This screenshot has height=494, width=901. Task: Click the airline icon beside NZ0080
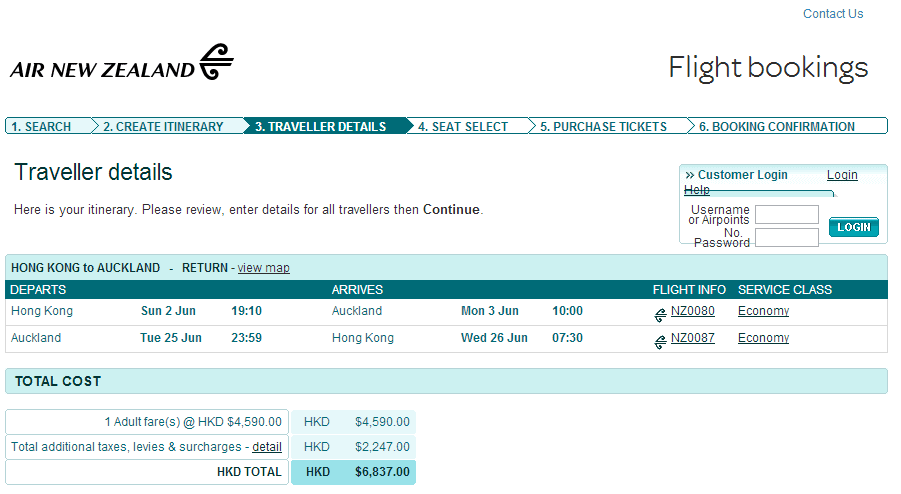[x=660, y=315]
